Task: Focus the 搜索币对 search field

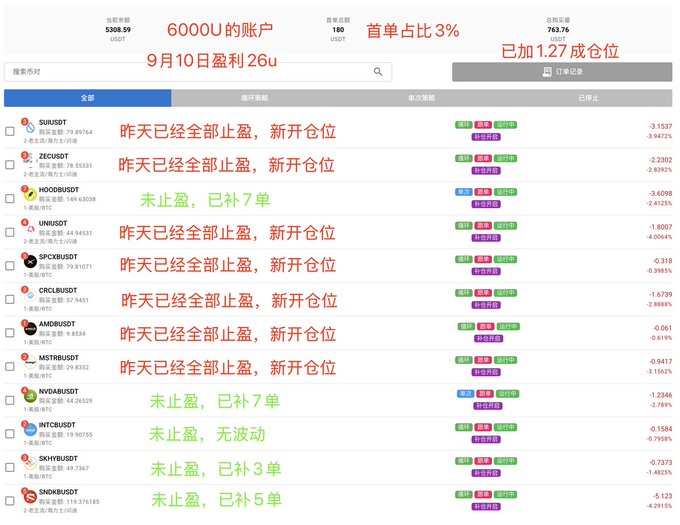Action: tap(198, 72)
